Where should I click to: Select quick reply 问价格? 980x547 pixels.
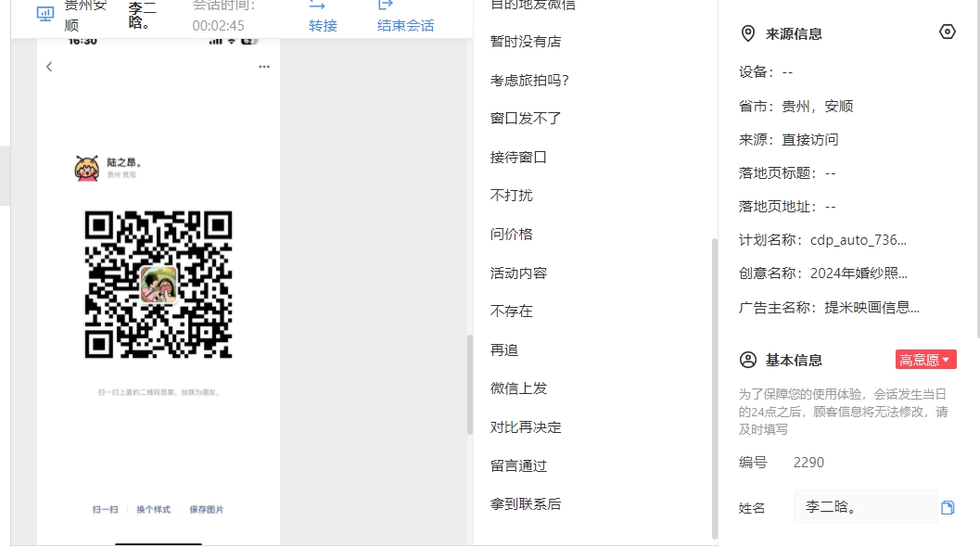511,235
